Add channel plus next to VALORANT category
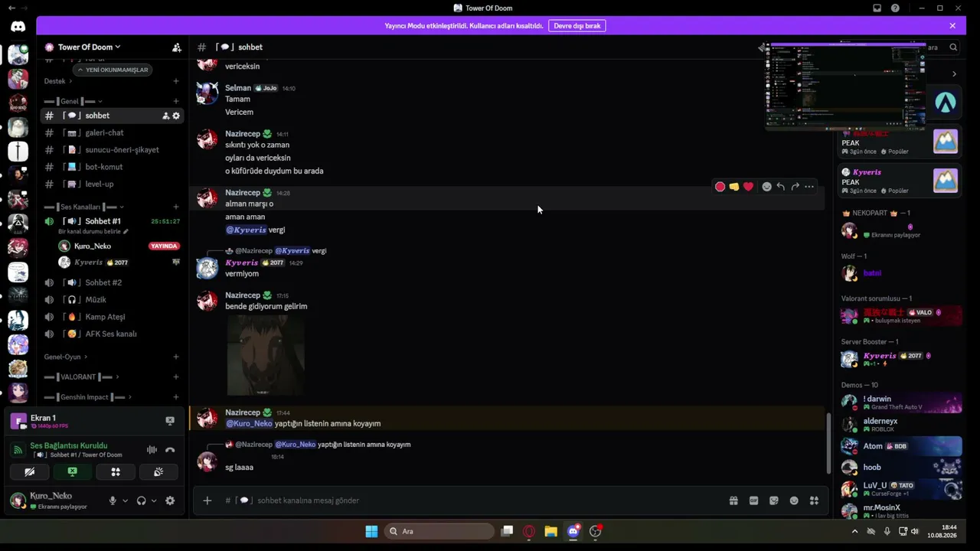The height and width of the screenshot is (551, 980). pos(176,377)
